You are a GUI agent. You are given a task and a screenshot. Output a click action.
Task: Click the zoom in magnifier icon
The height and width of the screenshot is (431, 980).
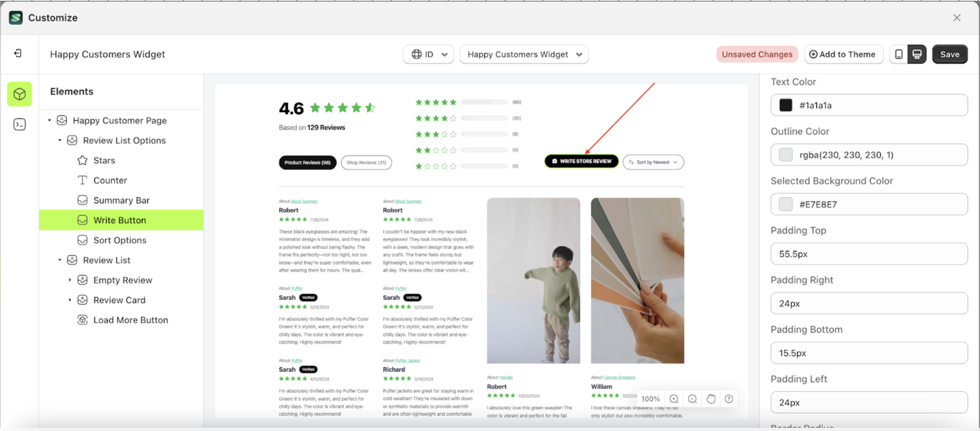pos(674,399)
